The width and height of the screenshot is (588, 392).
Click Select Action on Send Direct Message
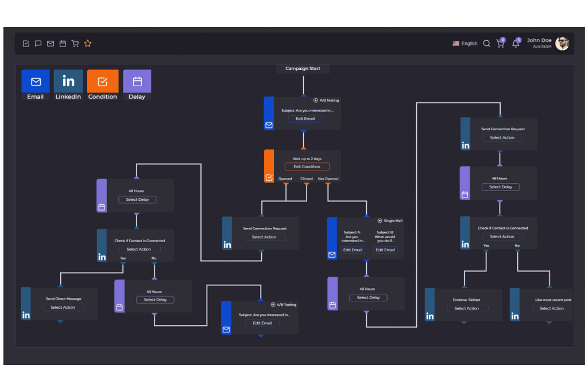coord(63,308)
